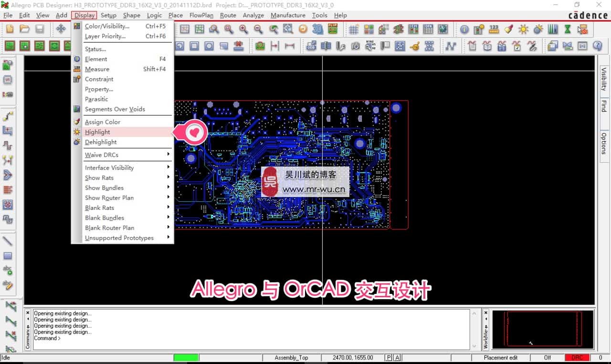
Task: Click the command window vertical scrollbar
Action: click(x=474, y=329)
